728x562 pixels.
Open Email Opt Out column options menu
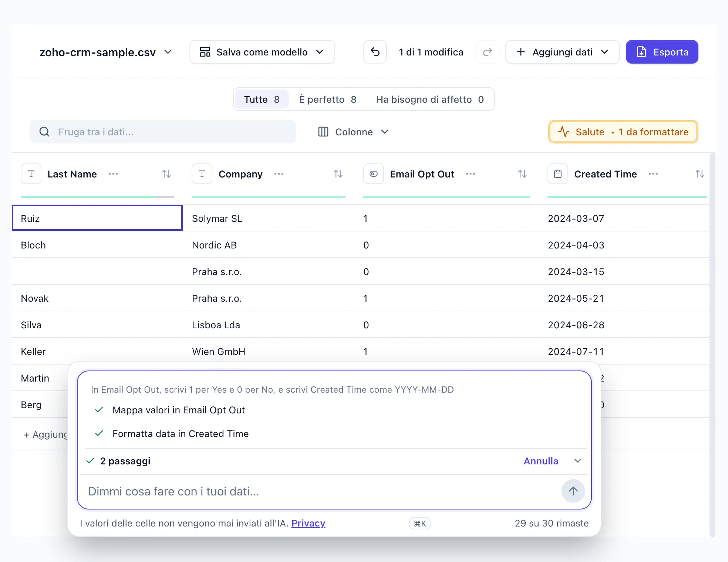click(471, 174)
